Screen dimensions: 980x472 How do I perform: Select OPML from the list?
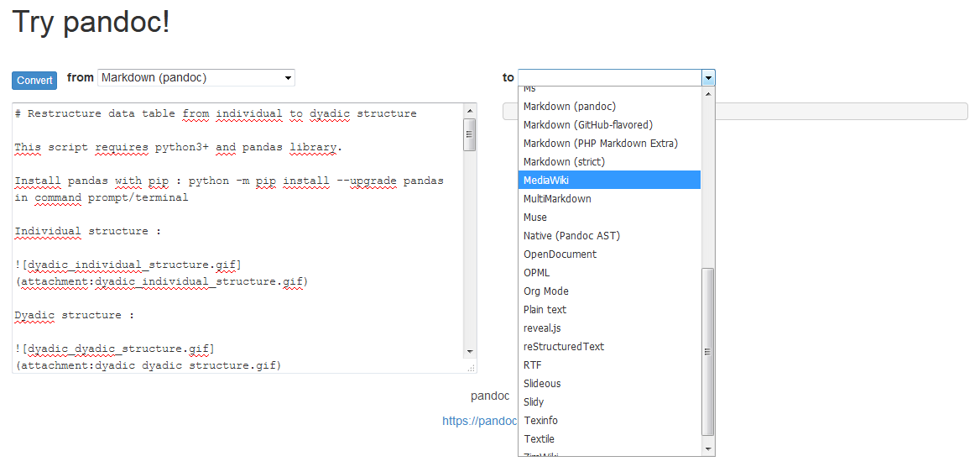click(x=609, y=272)
